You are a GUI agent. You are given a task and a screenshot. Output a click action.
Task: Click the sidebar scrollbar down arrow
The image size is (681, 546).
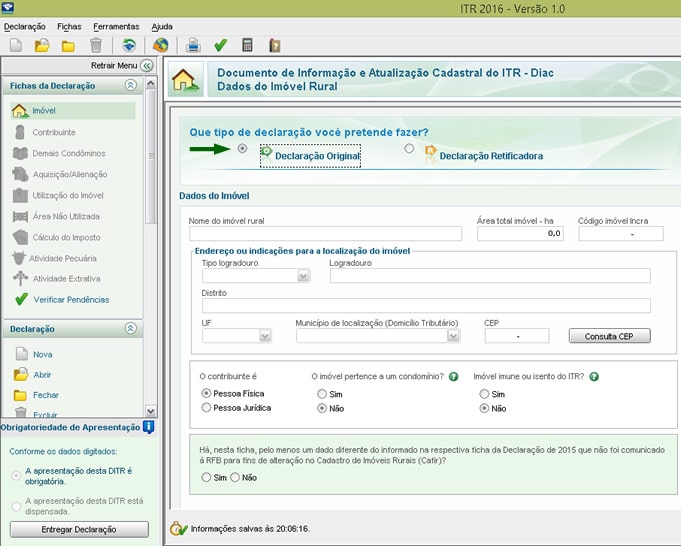(151, 410)
